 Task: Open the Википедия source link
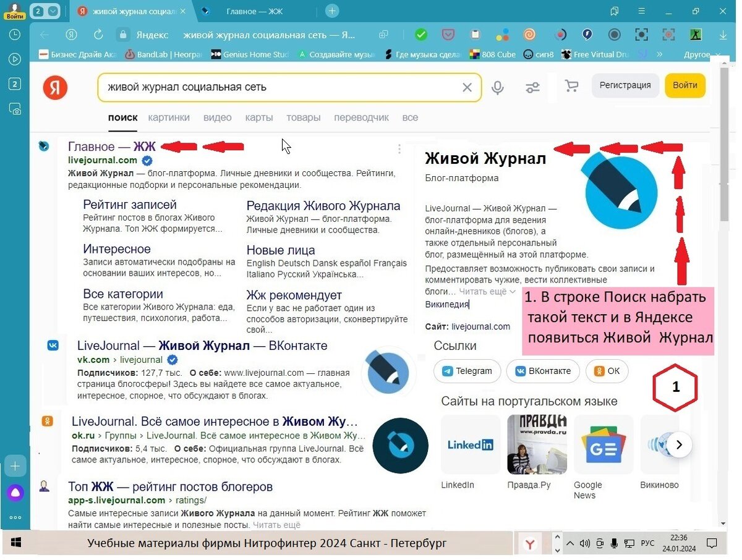[x=447, y=304]
